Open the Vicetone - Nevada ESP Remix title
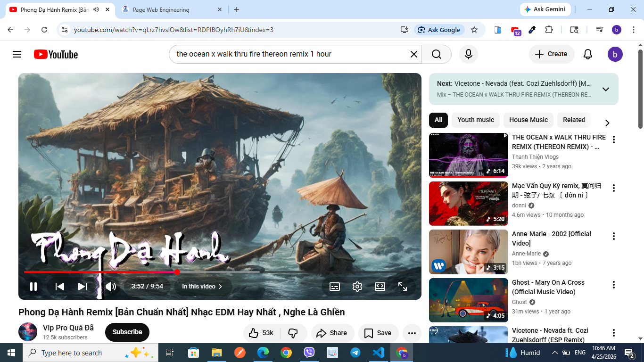 coord(550,335)
